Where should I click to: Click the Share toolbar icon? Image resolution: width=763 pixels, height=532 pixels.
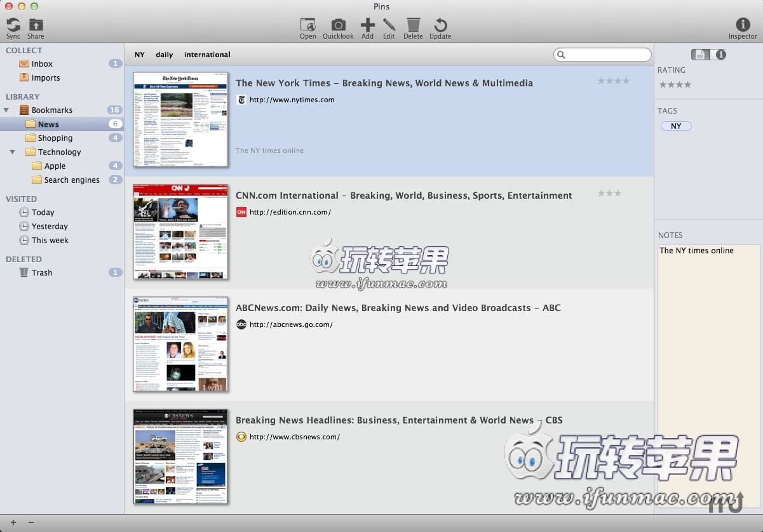click(36, 25)
